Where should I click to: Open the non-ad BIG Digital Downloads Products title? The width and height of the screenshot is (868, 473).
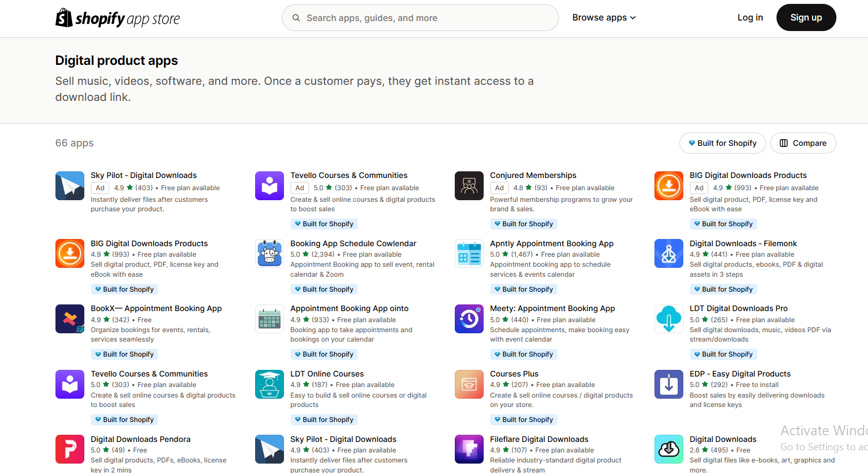tap(149, 243)
